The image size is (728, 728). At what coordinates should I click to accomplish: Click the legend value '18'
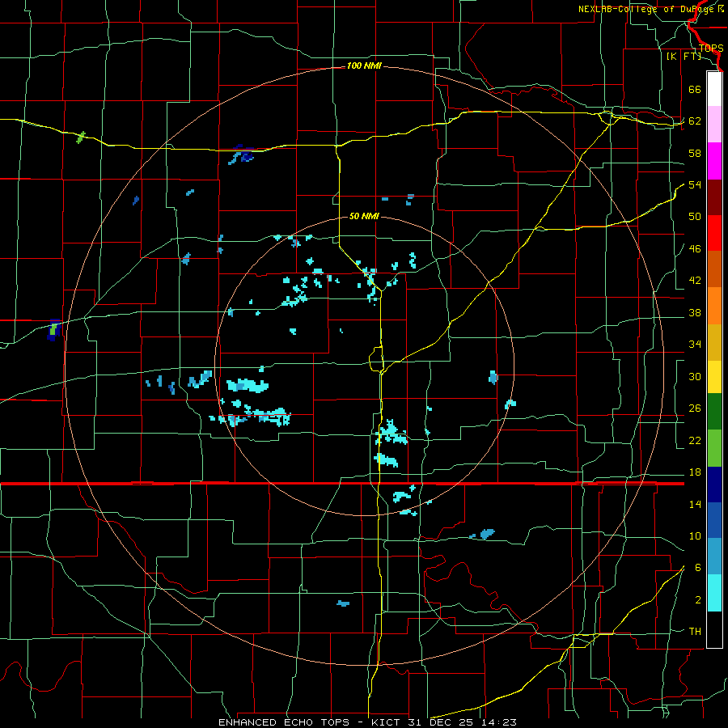tap(695, 472)
